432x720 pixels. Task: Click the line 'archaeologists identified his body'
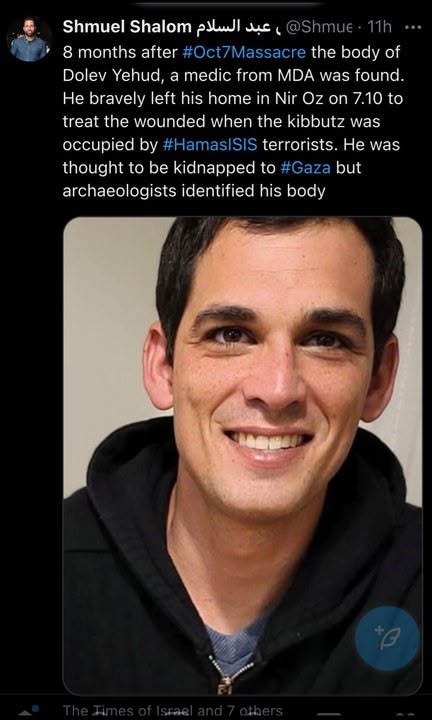click(x=194, y=191)
